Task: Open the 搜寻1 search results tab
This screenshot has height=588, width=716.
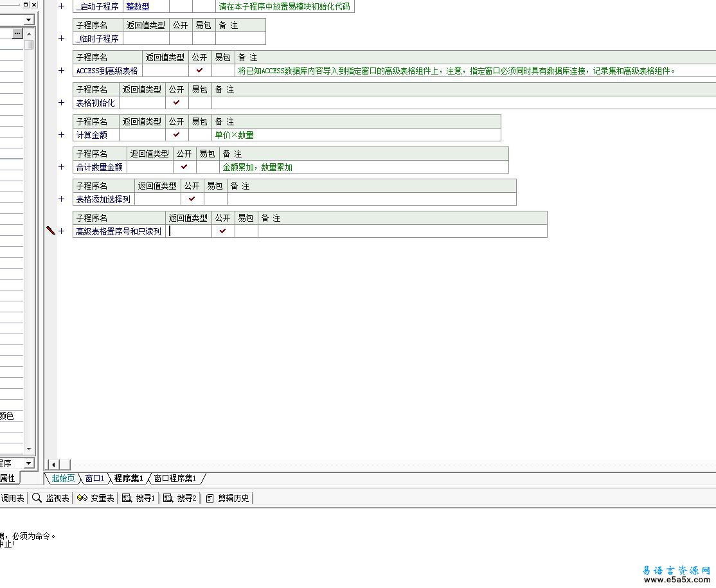Action: [x=138, y=498]
